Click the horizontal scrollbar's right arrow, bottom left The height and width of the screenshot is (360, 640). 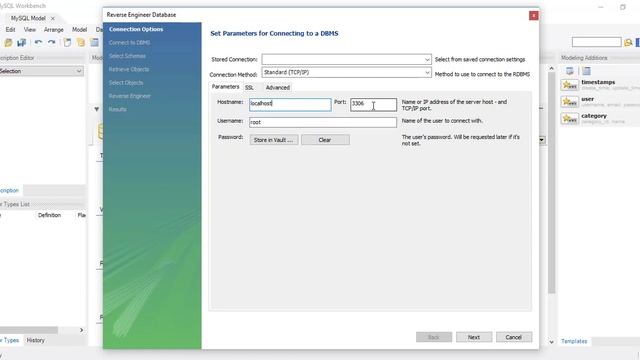(x=81, y=330)
